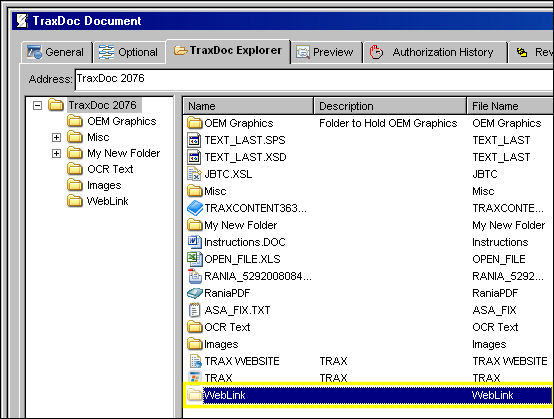Image resolution: width=554 pixels, height=419 pixels.
Task: Select WebLink folder in tree
Action: point(107,201)
